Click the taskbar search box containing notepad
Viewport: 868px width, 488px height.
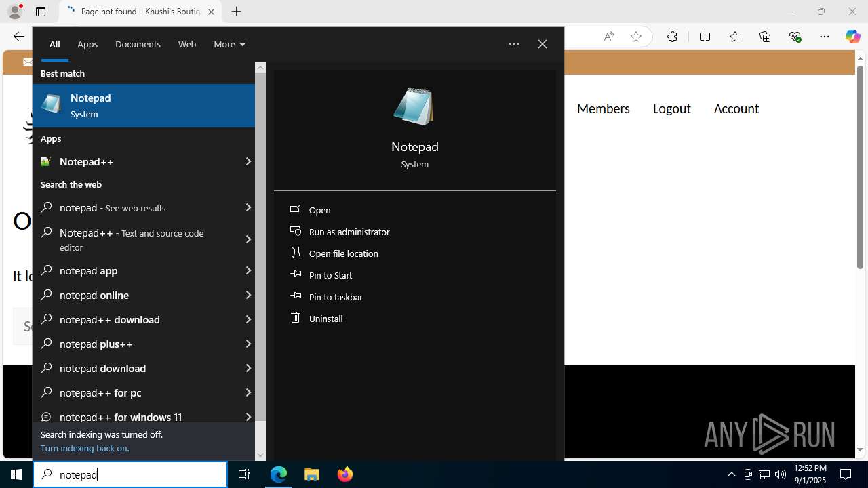click(130, 474)
